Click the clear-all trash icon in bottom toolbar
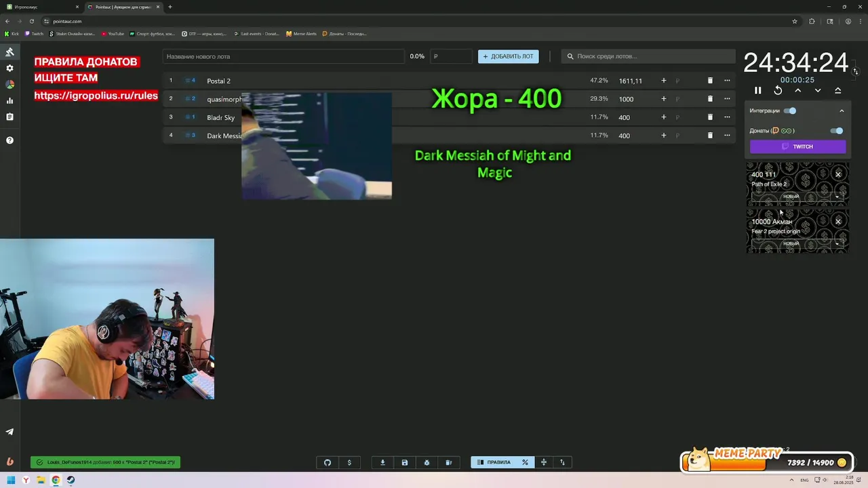 [448, 462]
